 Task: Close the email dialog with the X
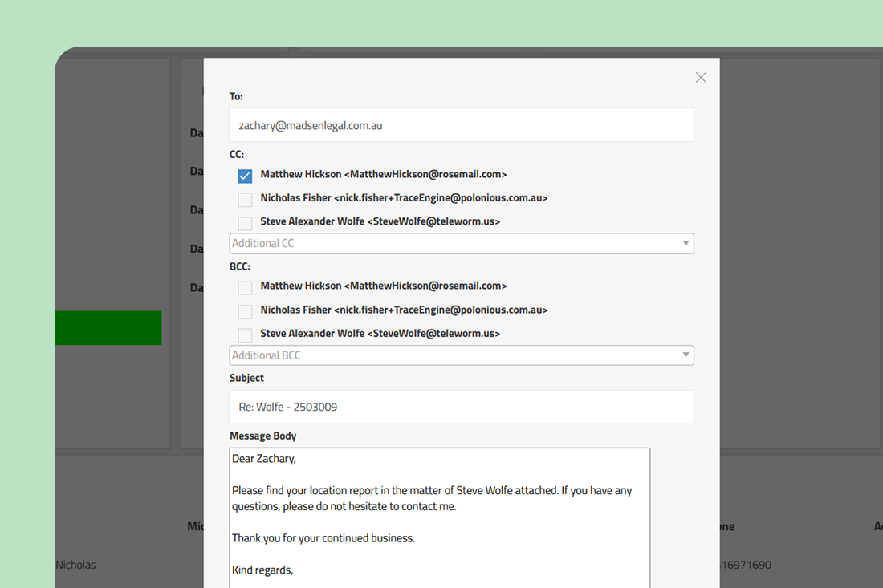701,78
